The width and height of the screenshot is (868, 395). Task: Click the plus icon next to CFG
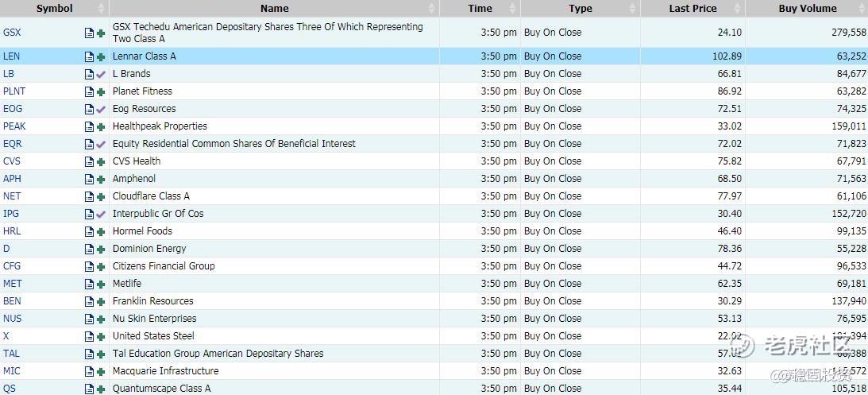click(101, 266)
